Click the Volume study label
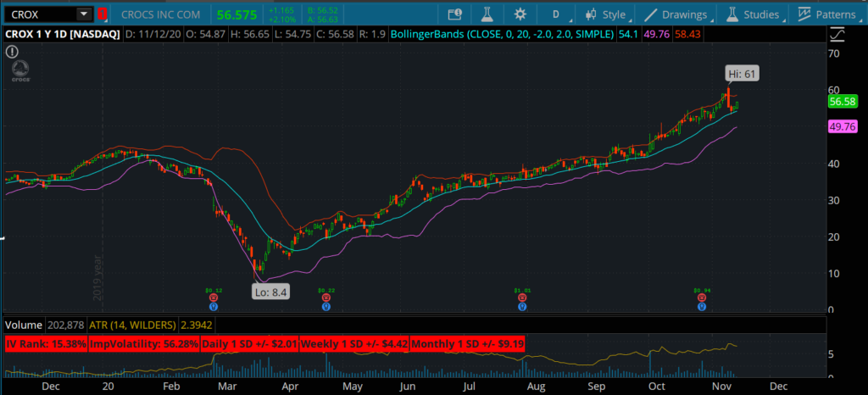The height and width of the screenshot is (395, 868). point(24,325)
